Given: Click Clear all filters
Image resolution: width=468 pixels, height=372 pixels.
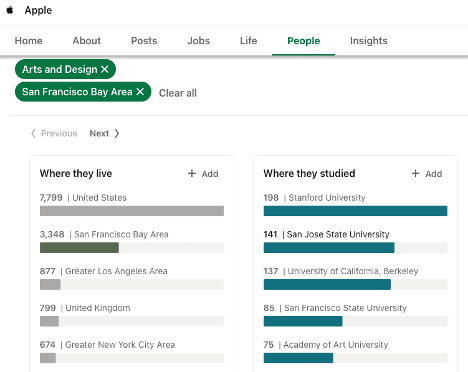Looking at the screenshot, I should pos(178,93).
